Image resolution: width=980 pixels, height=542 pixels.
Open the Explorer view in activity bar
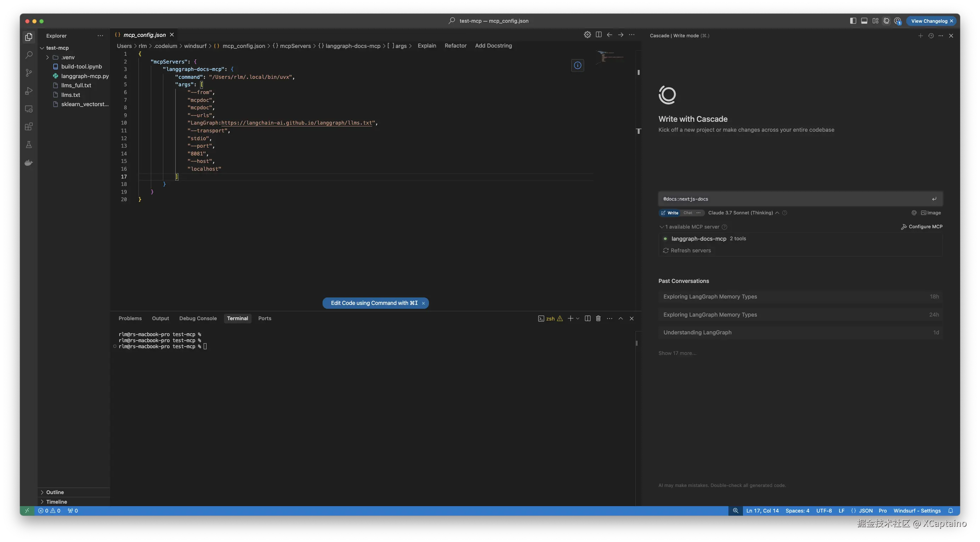(x=28, y=37)
